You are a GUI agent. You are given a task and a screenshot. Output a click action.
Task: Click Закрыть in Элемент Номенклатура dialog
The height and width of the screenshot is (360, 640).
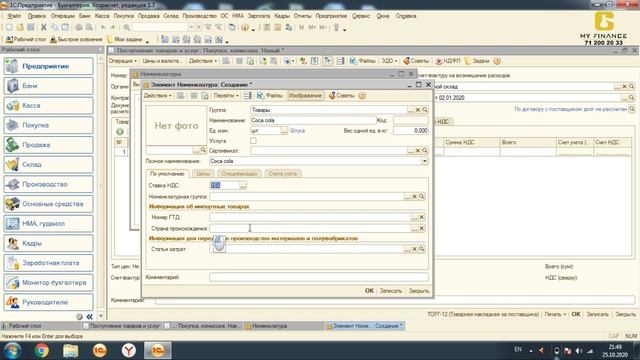[x=419, y=291]
